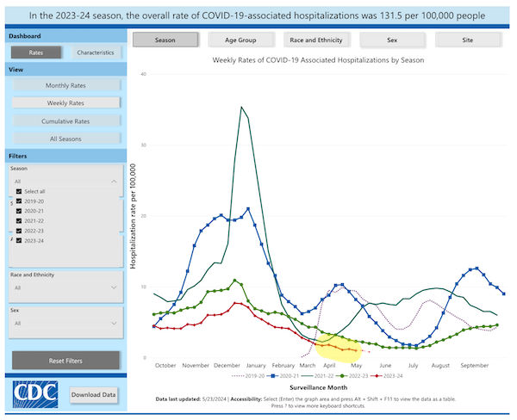Click the Reset Filters button
Image resolution: width=517 pixels, height=420 pixels.
66,361
